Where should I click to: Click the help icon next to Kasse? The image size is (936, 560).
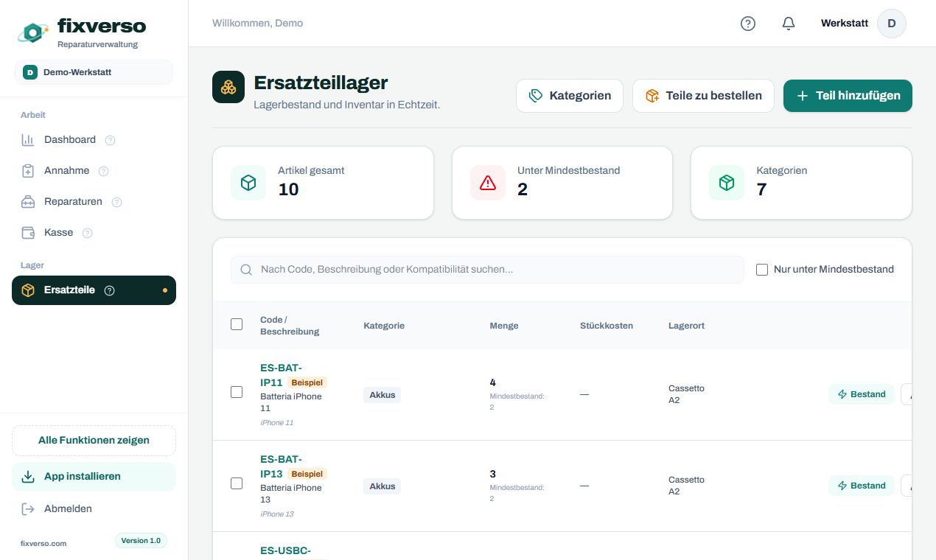click(x=88, y=233)
